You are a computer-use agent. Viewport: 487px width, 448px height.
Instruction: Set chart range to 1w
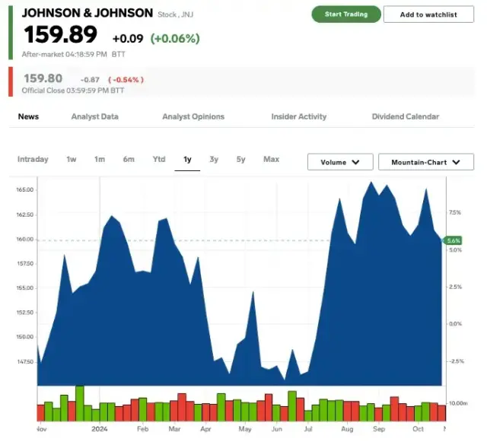[x=72, y=159]
